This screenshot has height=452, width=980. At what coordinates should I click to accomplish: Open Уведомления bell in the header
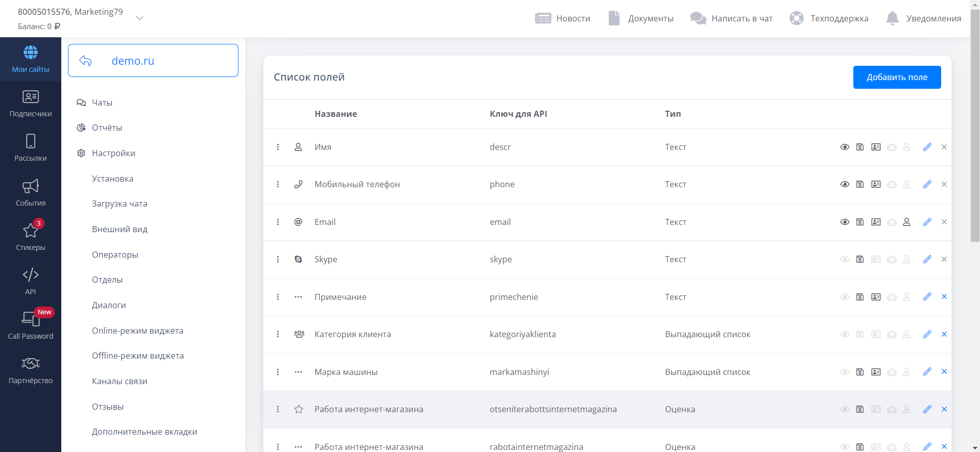coord(923,18)
